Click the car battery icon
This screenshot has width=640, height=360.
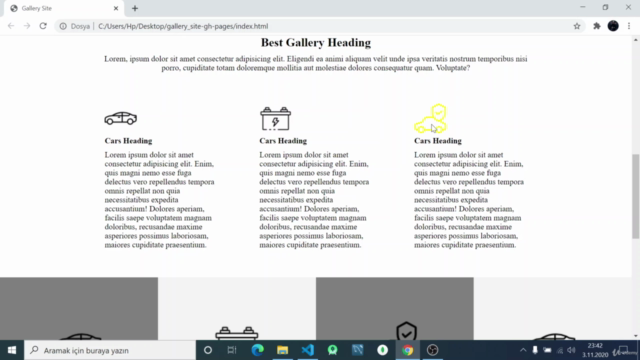(x=276, y=118)
